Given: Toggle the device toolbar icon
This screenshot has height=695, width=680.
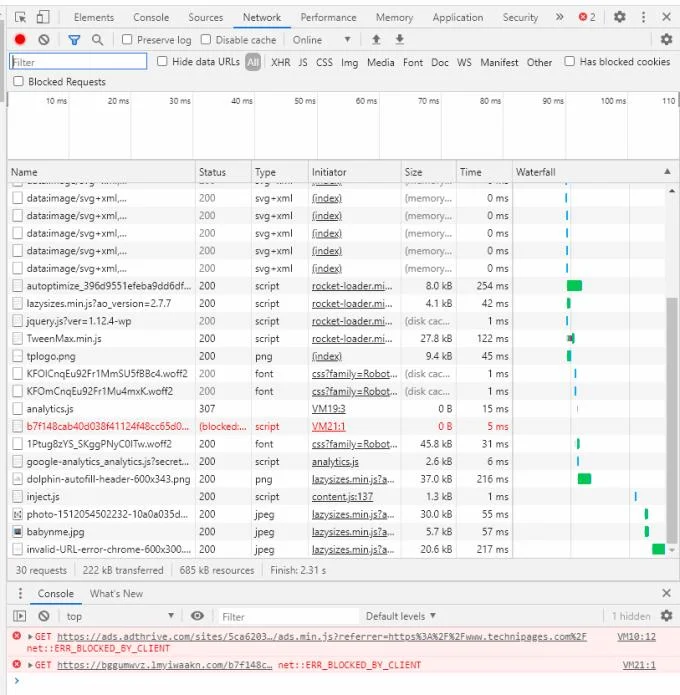Looking at the screenshot, I should coord(43,17).
